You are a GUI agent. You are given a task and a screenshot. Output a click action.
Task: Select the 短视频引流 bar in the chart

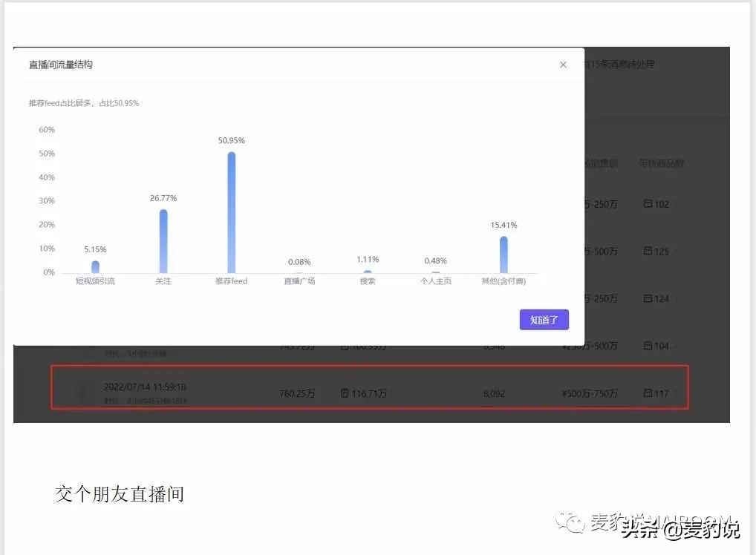click(x=95, y=264)
